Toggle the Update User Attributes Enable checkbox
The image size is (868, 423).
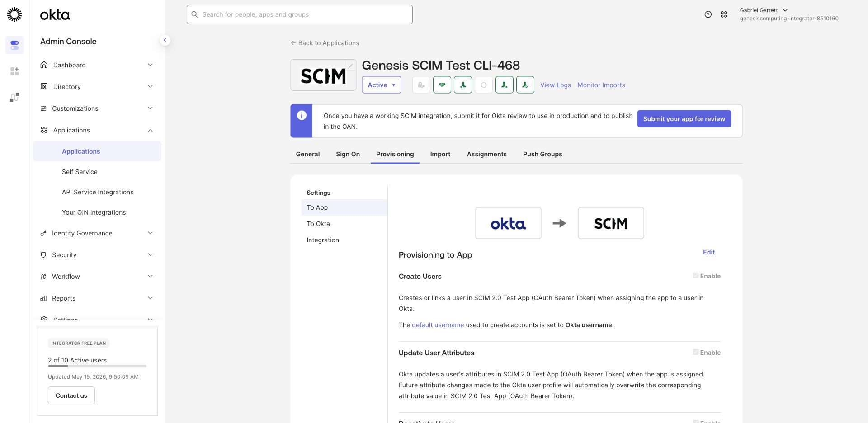(696, 352)
